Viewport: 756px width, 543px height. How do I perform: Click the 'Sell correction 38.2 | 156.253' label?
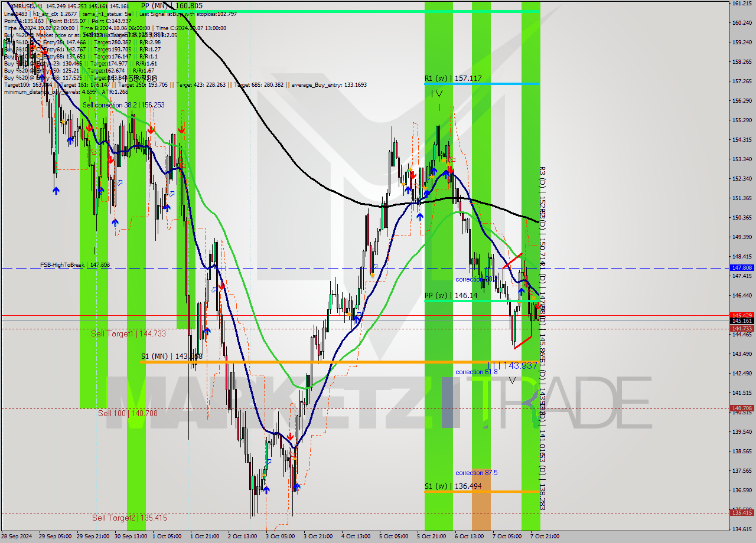[123, 104]
